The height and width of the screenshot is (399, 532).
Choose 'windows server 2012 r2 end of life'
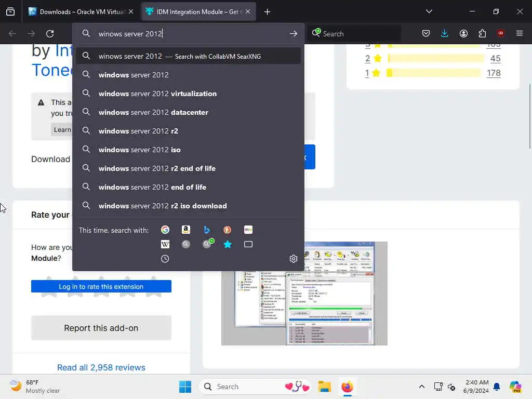[188, 168]
